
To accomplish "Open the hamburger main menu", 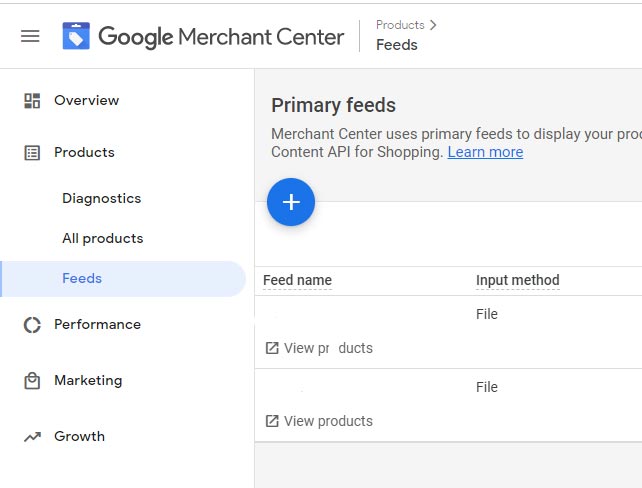I will coord(30,36).
